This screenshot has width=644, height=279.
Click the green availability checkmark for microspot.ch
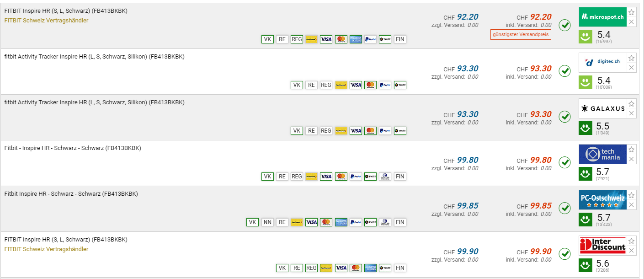[x=565, y=25]
